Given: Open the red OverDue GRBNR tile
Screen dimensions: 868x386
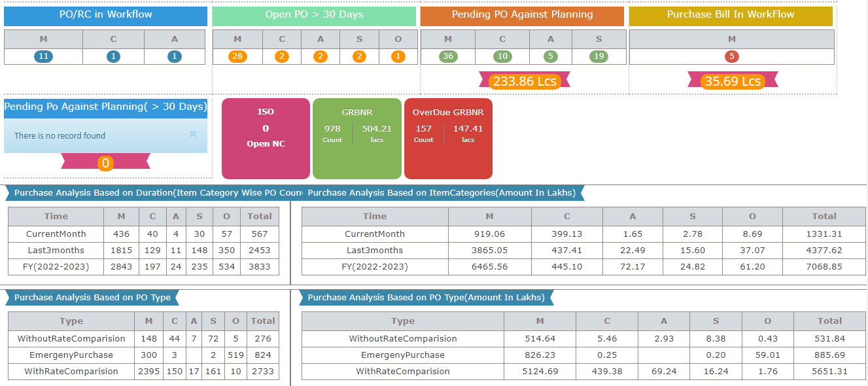Looking at the screenshot, I should point(448,138).
